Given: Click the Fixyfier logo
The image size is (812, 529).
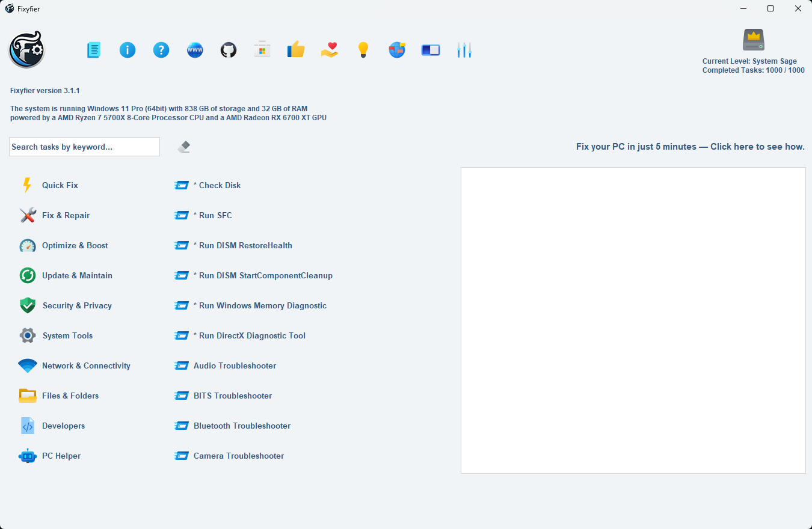Looking at the screenshot, I should 26,50.
